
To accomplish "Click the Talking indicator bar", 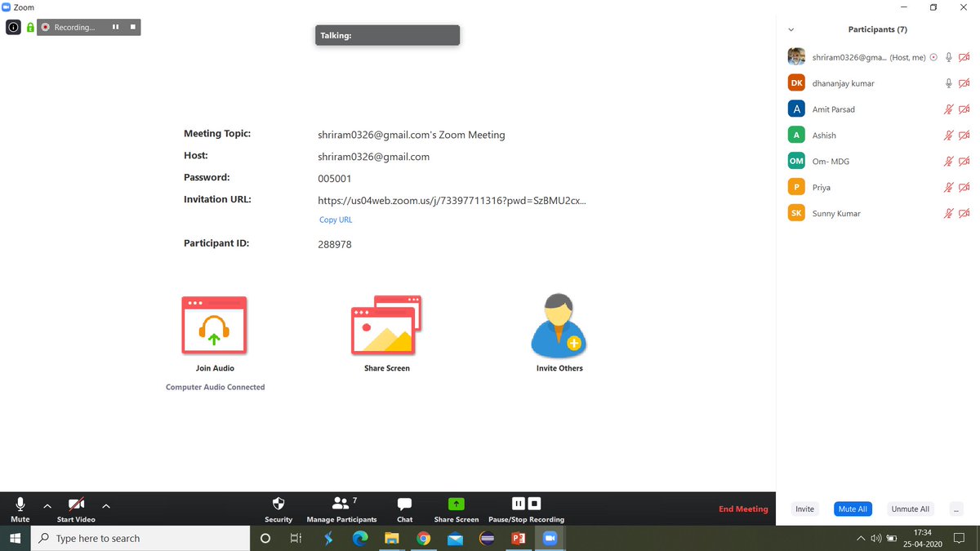I will pos(387,35).
